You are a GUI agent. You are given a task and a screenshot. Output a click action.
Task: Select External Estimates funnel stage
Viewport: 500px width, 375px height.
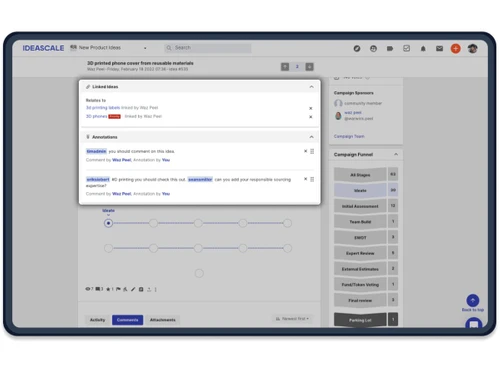(360, 269)
